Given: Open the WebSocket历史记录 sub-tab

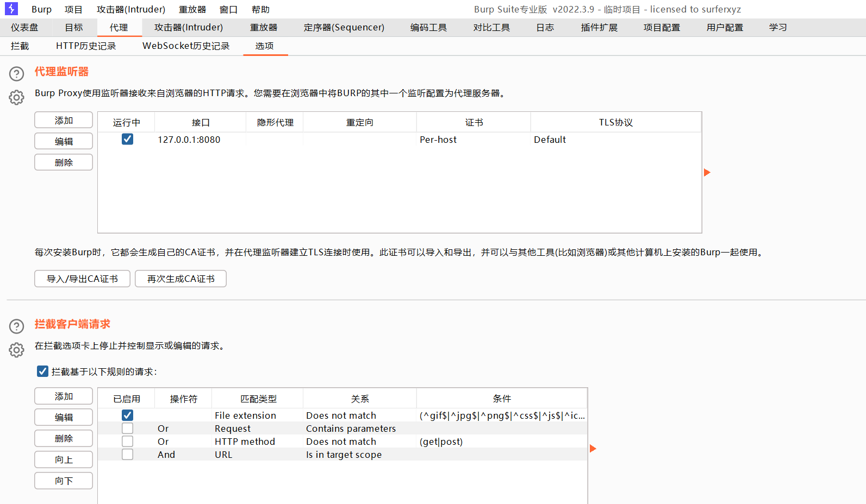Looking at the screenshot, I should point(186,46).
